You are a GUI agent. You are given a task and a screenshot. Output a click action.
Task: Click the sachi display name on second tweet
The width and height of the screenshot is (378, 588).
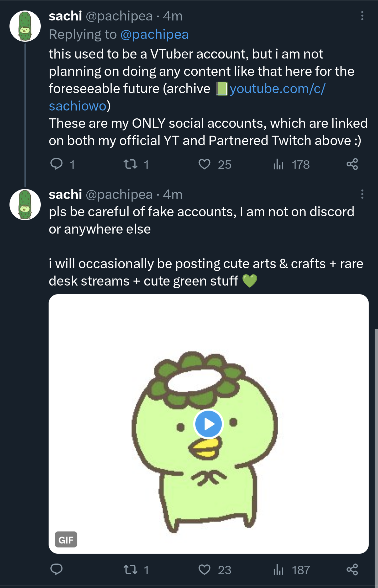click(65, 195)
